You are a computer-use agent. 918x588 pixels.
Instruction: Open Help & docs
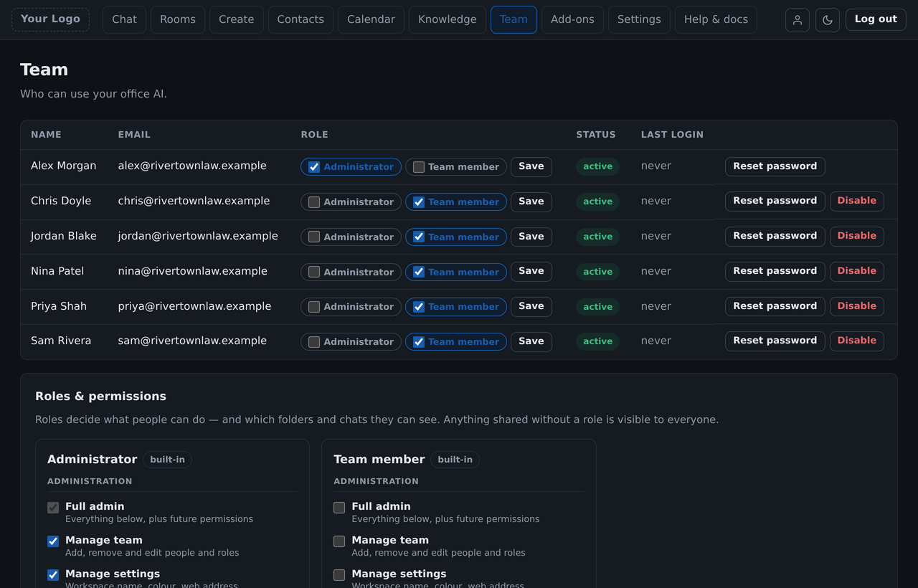point(716,19)
